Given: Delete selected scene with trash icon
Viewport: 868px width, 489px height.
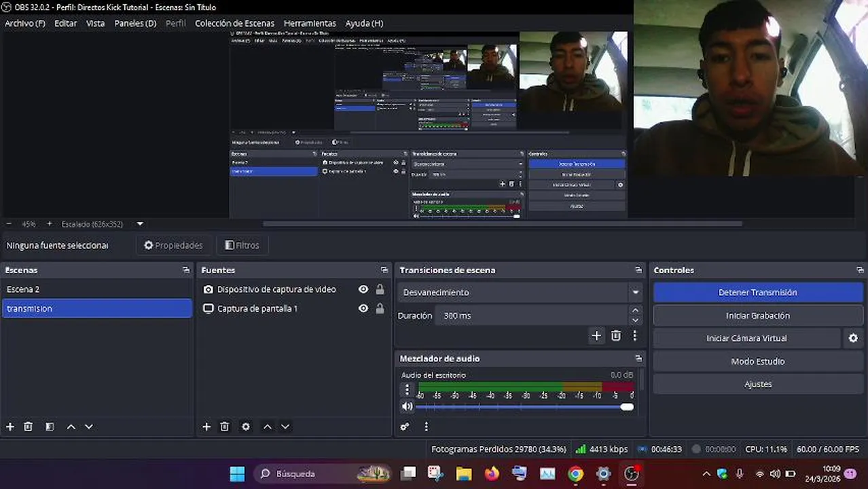Looking at the screenshot, I should [28, 427].
